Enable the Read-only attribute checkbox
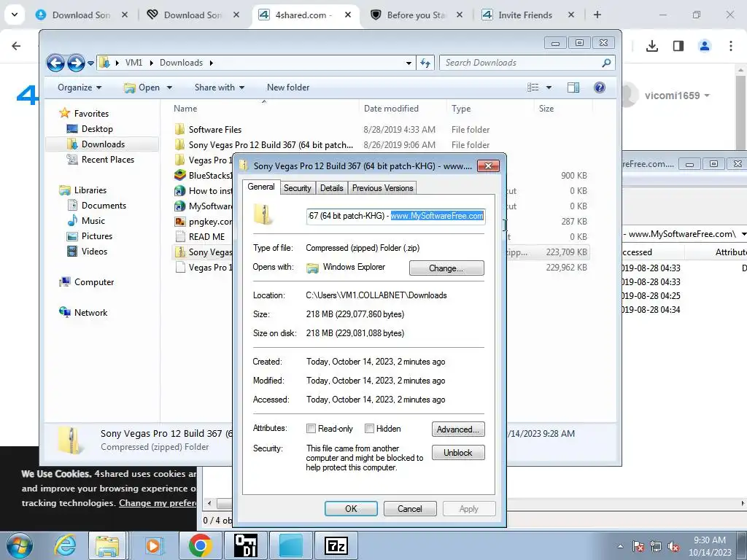 pos(311,429)
